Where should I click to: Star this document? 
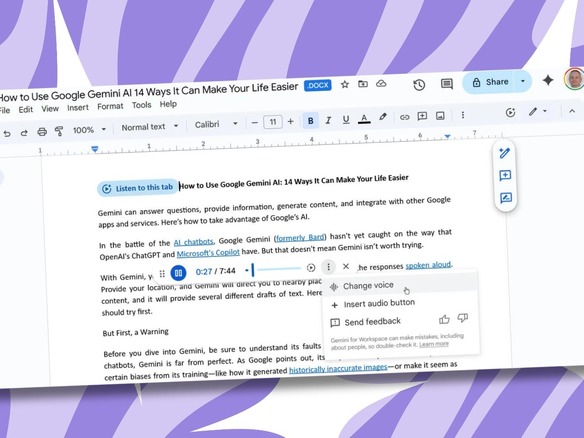pyautogui.click(x=345, y=85)
